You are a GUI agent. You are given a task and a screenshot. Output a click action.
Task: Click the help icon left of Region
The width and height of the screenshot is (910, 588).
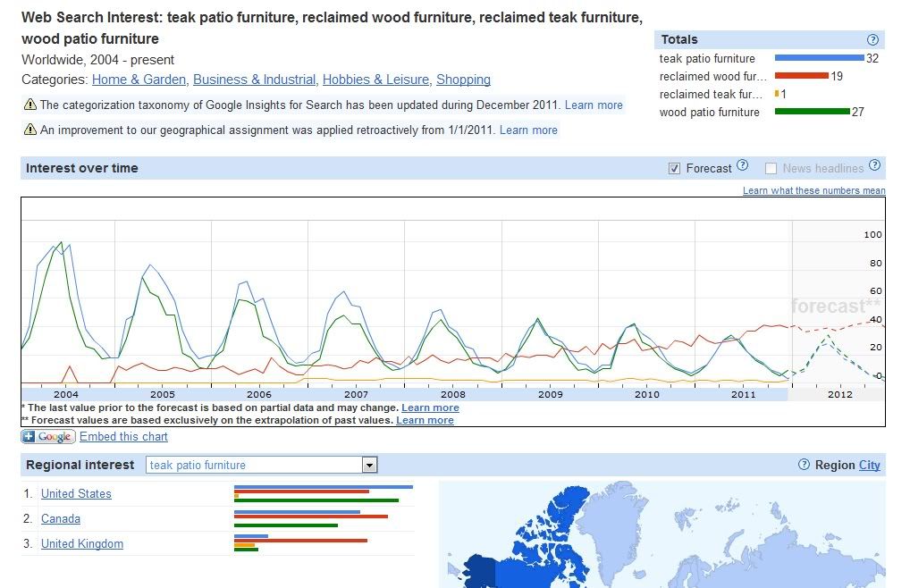tap(804, 465)
